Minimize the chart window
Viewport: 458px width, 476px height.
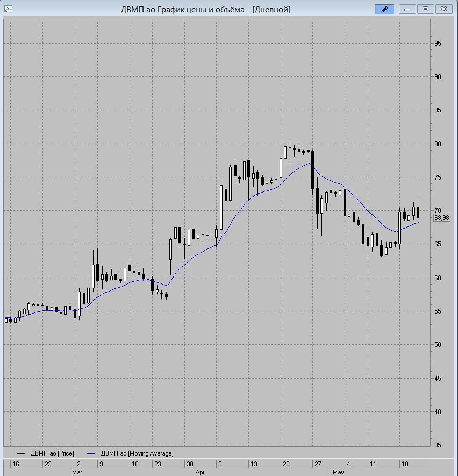(407, 9)
